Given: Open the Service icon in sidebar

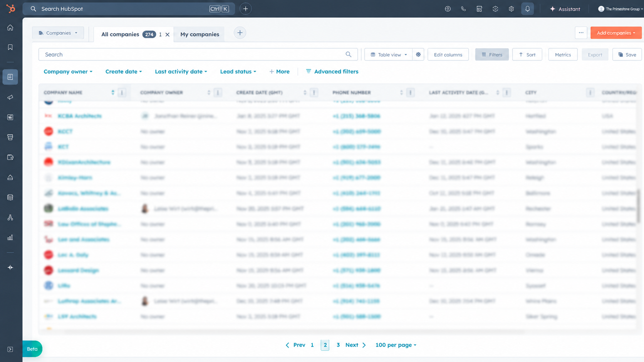Looking at the screenshot, I should click(x=10, y=177).
